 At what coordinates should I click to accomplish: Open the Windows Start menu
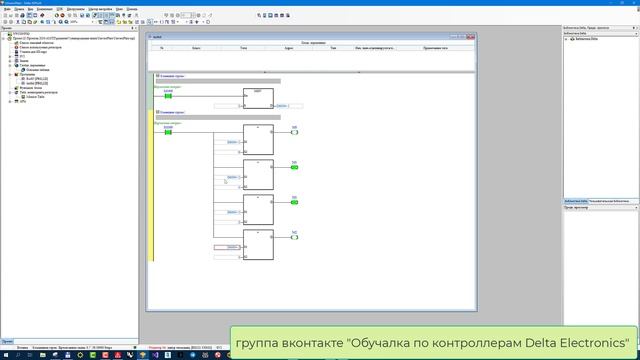pos(6,356)
